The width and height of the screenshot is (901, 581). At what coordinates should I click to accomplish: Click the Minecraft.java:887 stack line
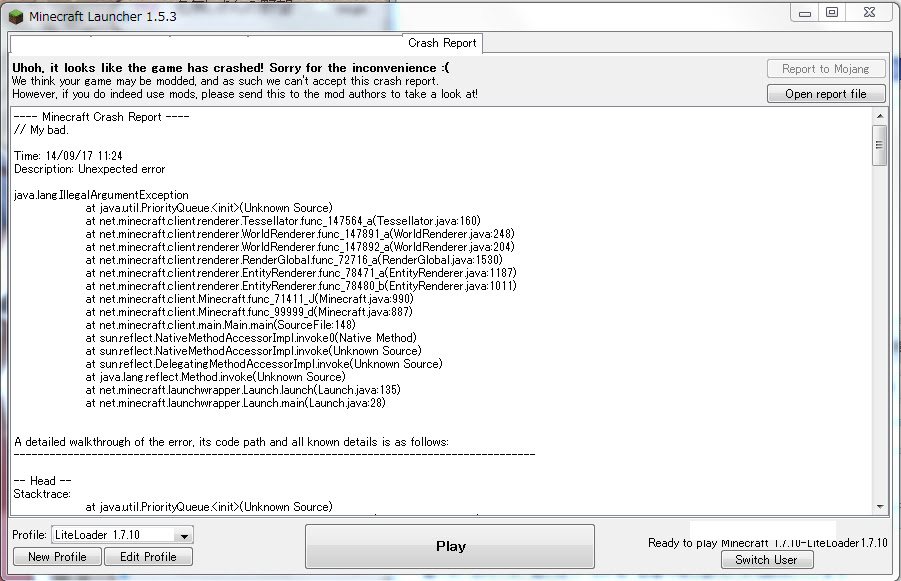249,311
